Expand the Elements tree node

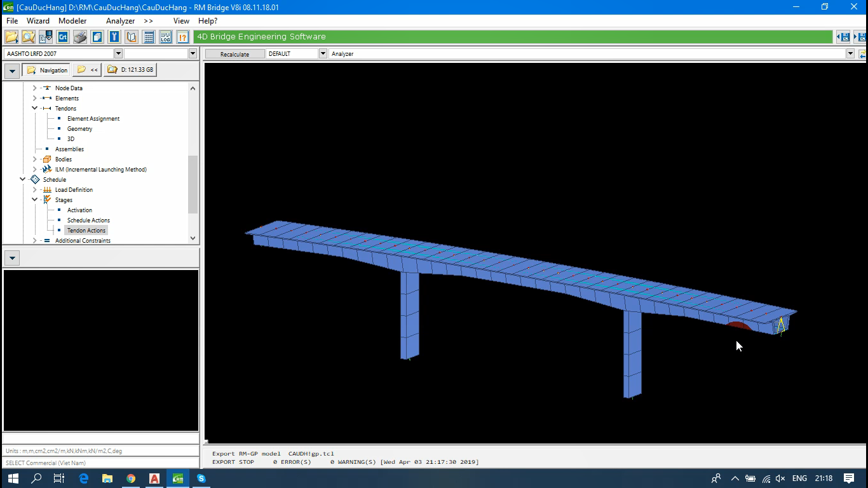(34, 98)
